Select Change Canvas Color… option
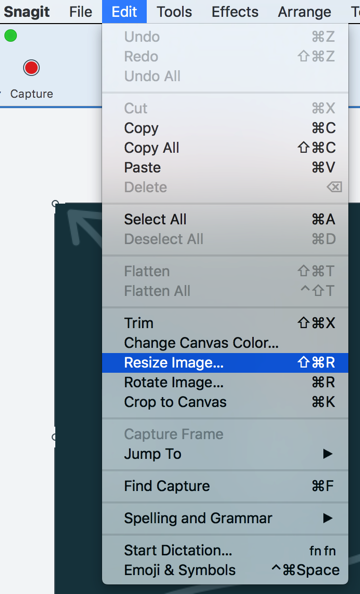Image resolution: width=360 pixels, height=594 pixels. 225,343
